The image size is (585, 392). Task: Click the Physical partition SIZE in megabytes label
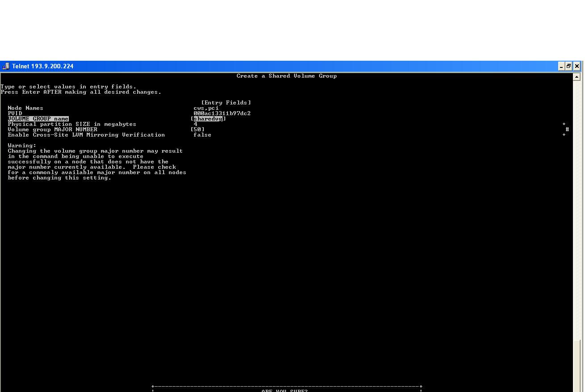72,124
